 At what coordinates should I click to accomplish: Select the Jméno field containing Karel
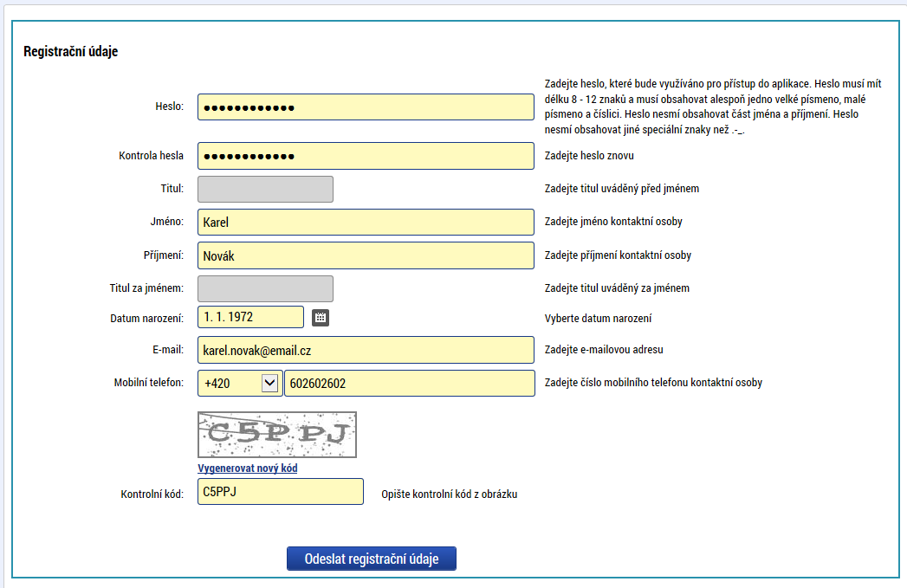click(366, 222)
